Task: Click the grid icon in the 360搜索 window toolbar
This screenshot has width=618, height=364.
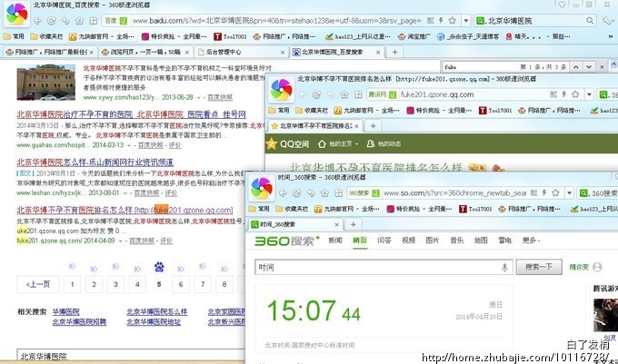Action: click(x=339, y=192)
